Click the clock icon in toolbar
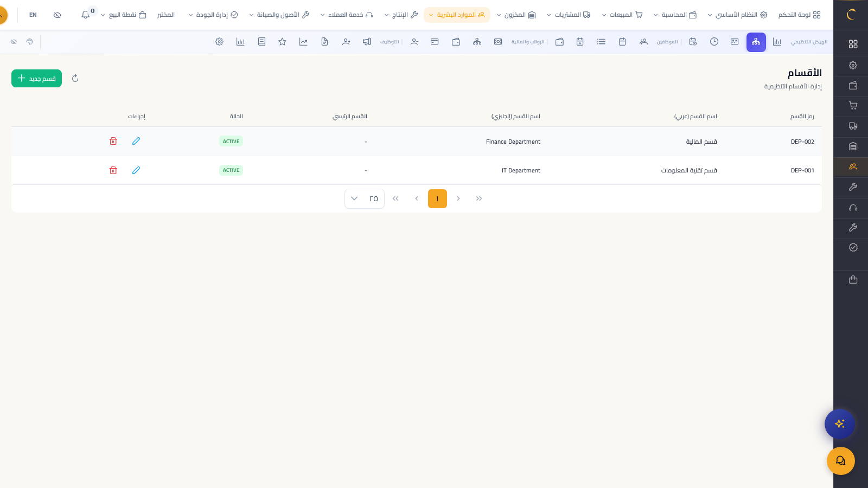The image size is (868, 488). pos(714,42)
